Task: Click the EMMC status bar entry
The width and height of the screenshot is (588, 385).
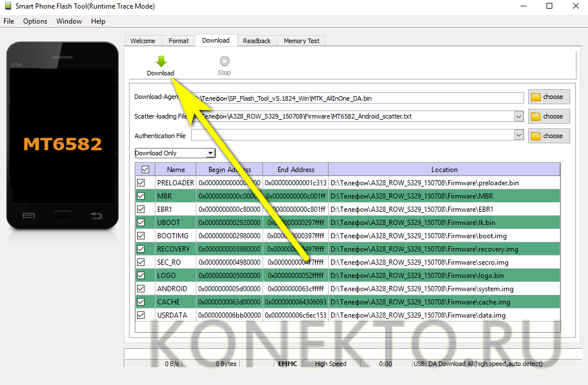Action: (x=287, y=364)
